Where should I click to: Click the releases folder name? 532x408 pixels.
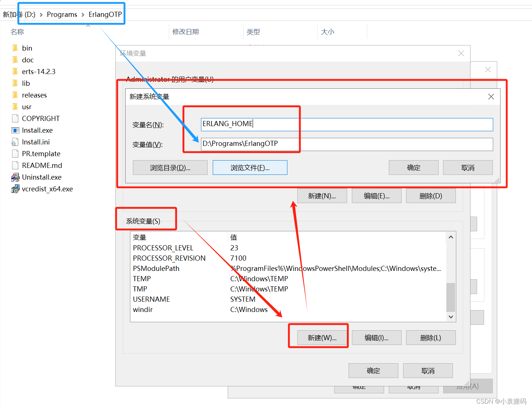[x=34, y=95]
